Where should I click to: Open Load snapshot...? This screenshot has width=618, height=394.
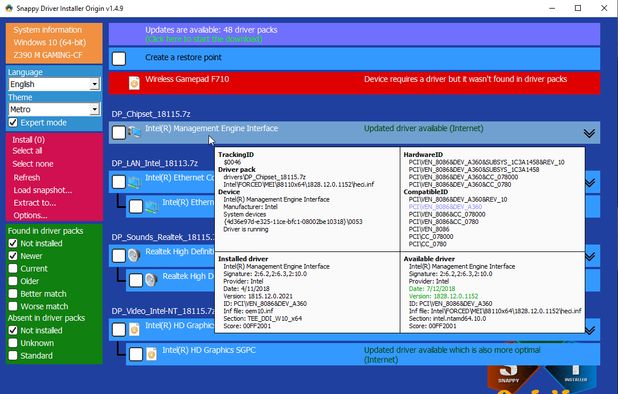point(43,190)
